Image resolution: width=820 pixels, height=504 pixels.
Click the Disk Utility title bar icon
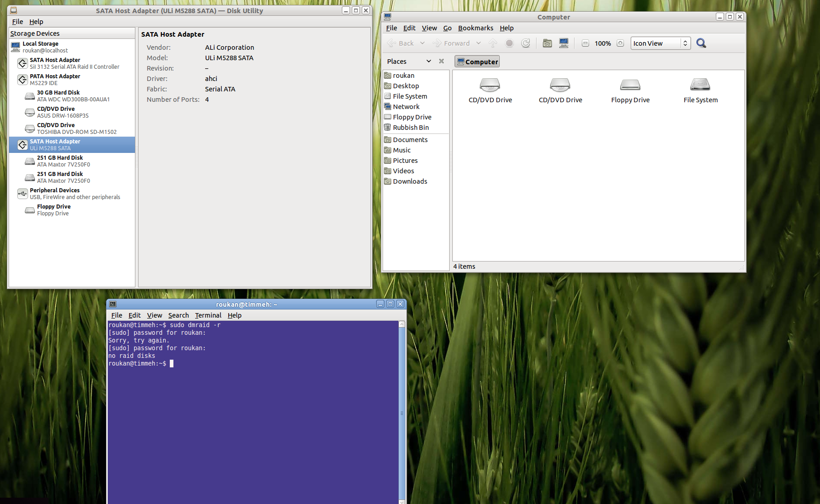coord(14,10)
